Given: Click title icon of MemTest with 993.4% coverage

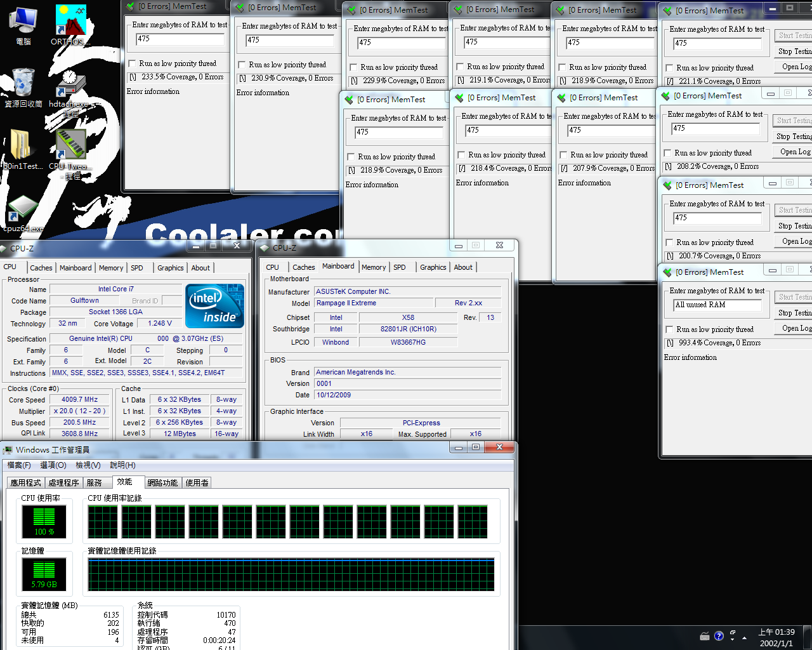Looking at the screenshot, I should pyautogui.click(x=667, y=272).
